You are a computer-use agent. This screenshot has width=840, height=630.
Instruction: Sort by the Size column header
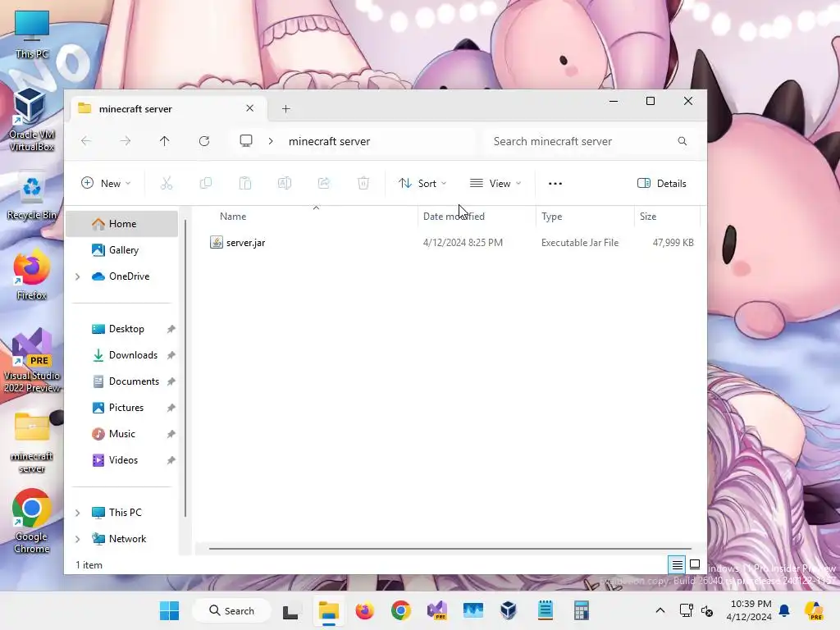tap(648, 217)
